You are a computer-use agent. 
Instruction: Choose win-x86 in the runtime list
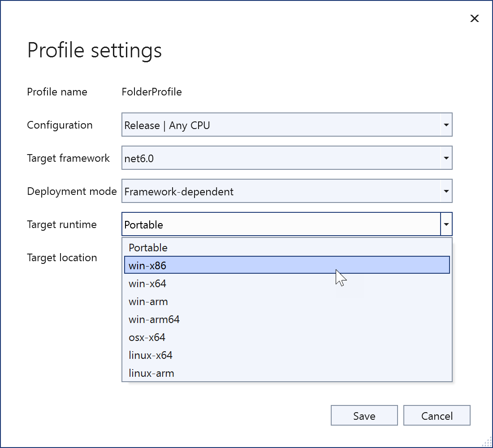coord(287,266)
